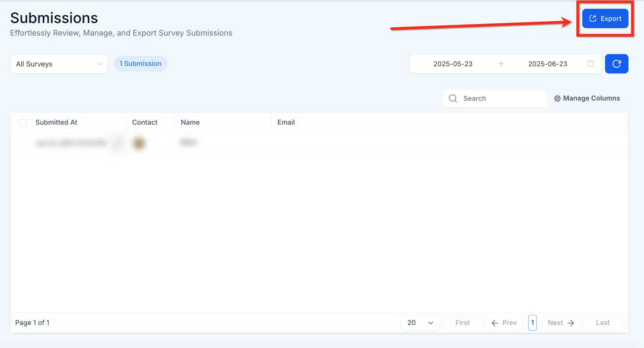Viewport: 644px width, 348px height.
Task: Click the Submissions page heading
Action: (54, 18)
